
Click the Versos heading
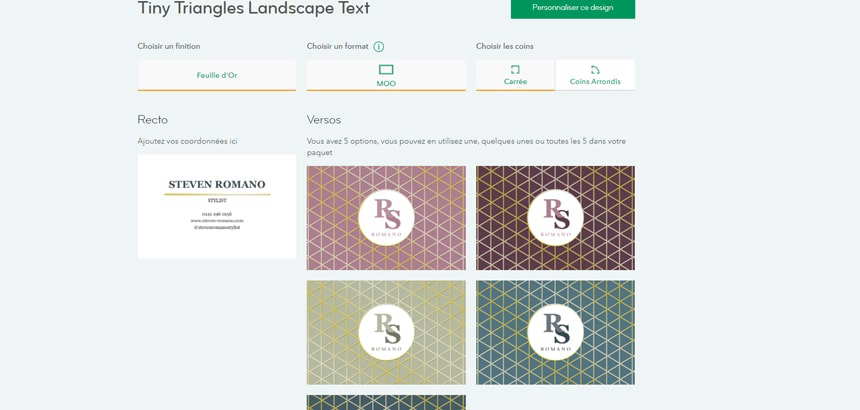tap(324, 119)
